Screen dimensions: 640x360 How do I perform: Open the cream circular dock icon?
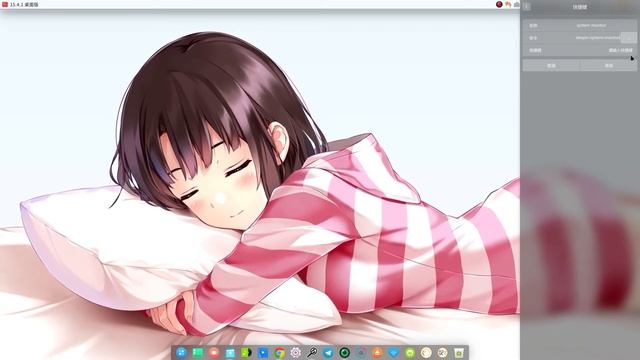(x=426, y=353)
